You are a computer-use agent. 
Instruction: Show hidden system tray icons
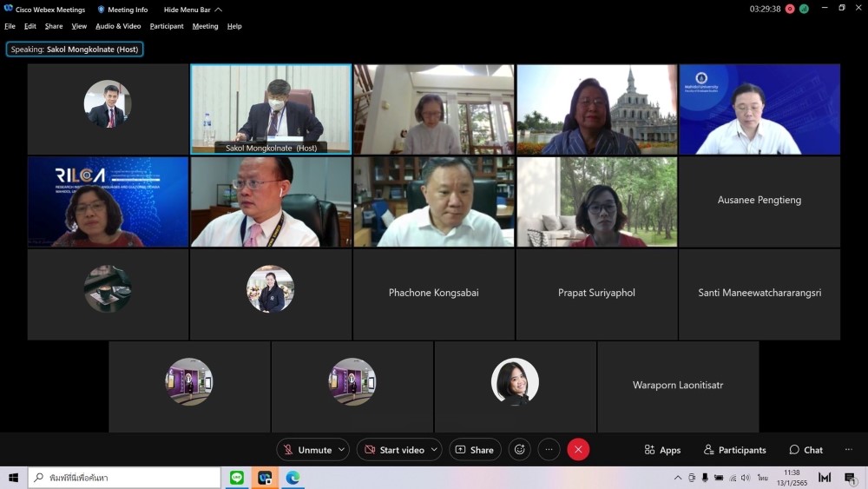pos(678,478)
